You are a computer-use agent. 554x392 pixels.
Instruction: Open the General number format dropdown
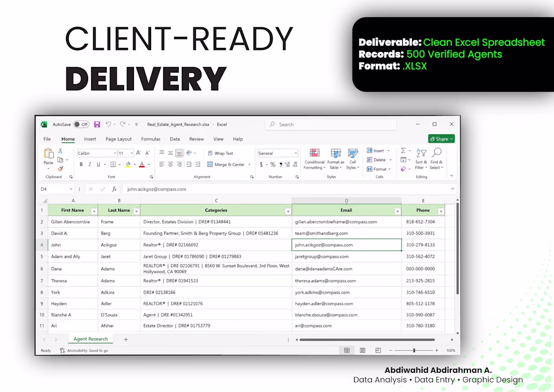(296, 153)
